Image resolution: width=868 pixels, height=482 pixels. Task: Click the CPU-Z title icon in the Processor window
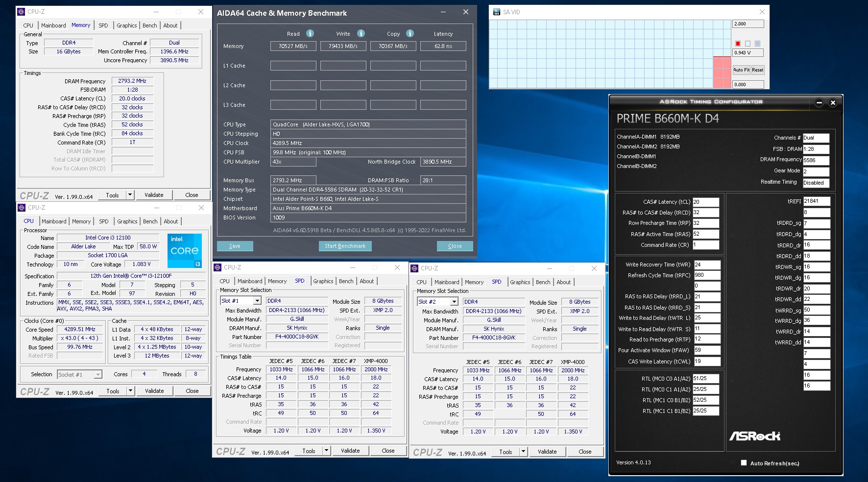point(22,208)
